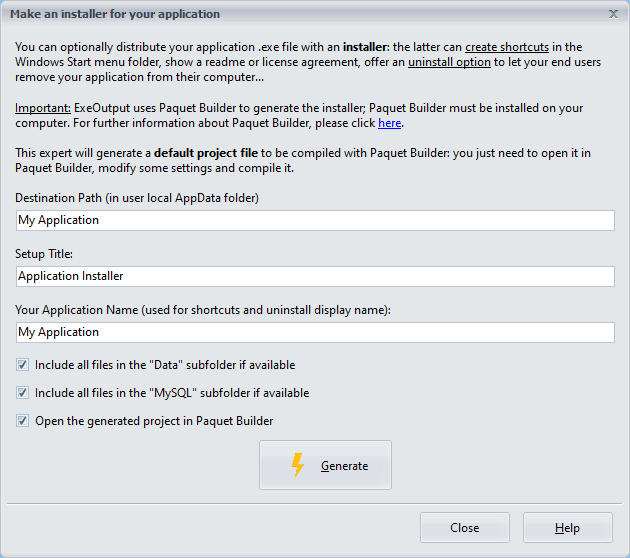Image resolution: width=630 pixels, height=558 pixels.
Task: Click the "Destination Path" field label
Action: click(x=137, y=198)
